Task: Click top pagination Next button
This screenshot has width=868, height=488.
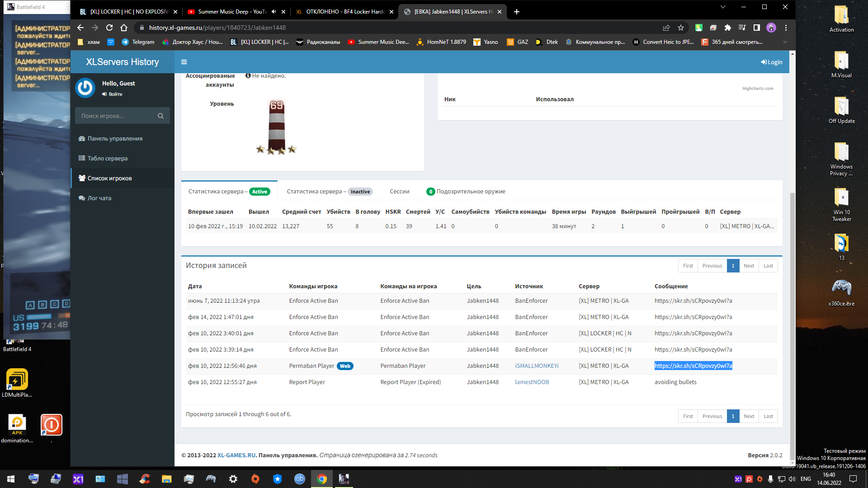Action: click(749, 266)
